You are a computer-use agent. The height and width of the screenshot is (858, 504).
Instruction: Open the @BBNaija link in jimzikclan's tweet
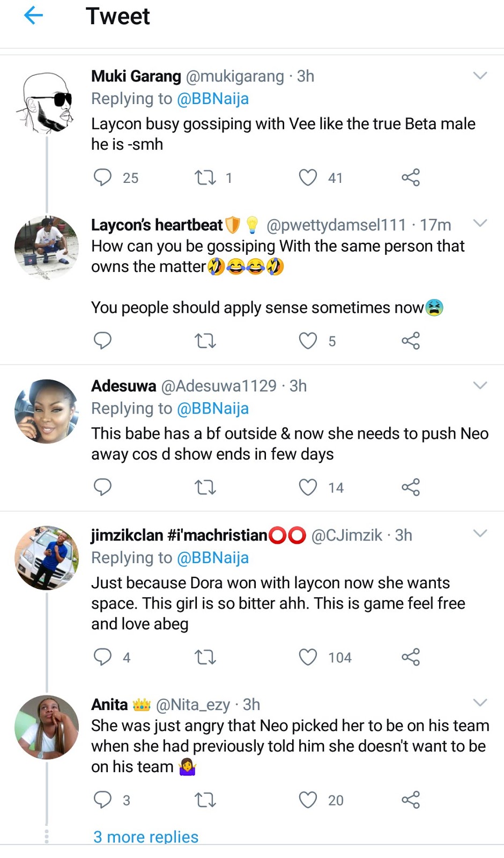(x=213, y=558)
